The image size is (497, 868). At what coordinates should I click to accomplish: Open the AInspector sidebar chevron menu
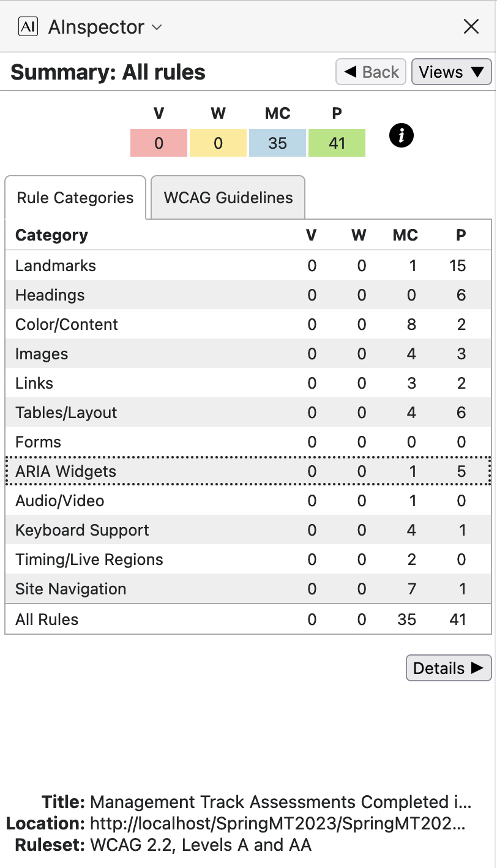157,27
